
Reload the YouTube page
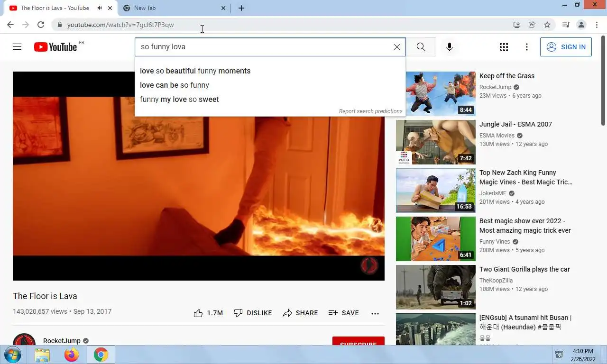click(41, 25)
